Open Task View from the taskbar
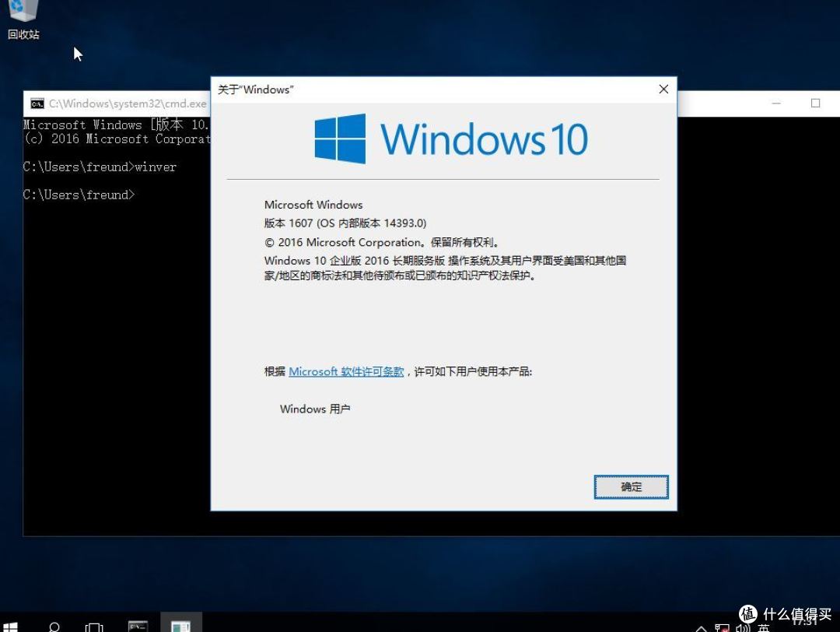Screen dimensions: 840x632 (94, 626)
